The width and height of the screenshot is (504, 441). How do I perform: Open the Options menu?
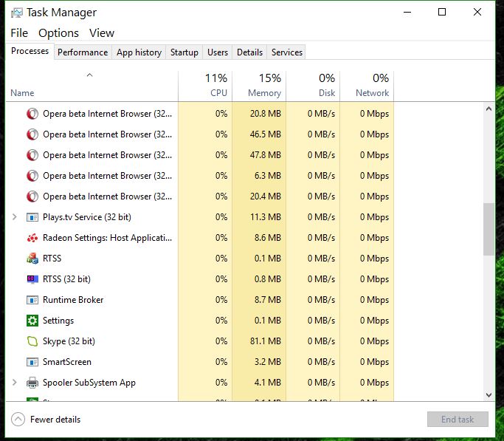click(58, 33)
